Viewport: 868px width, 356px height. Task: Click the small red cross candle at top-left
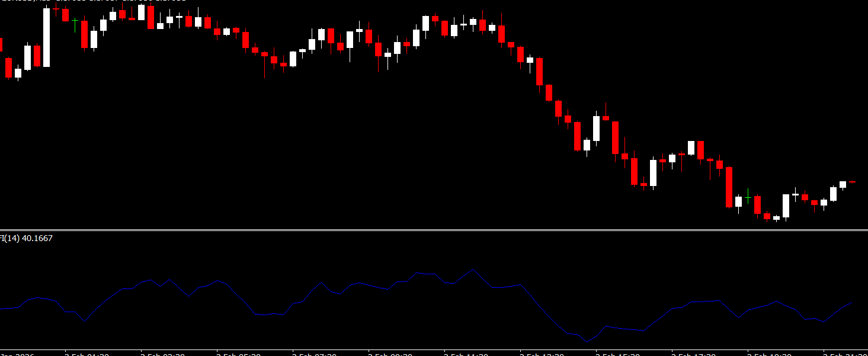(x=56, y=9)
